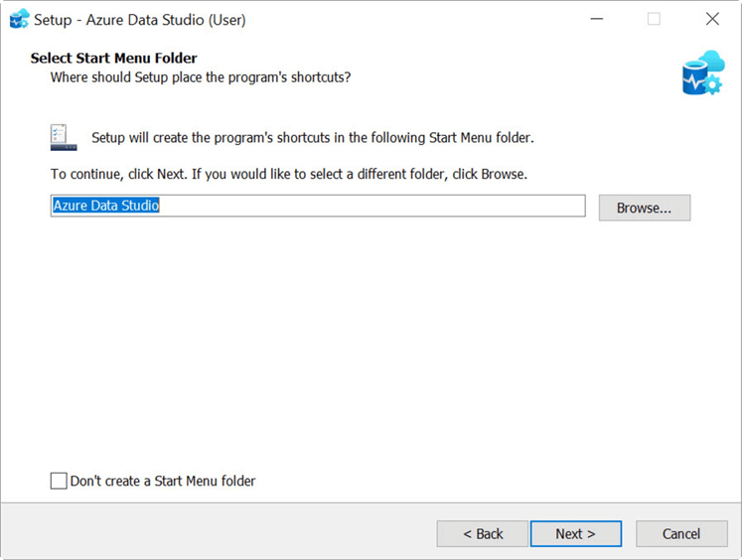Screen dimensions: 742x560
Task: Click the Azure Data Studio title bar icon
Action: point(20,19)
